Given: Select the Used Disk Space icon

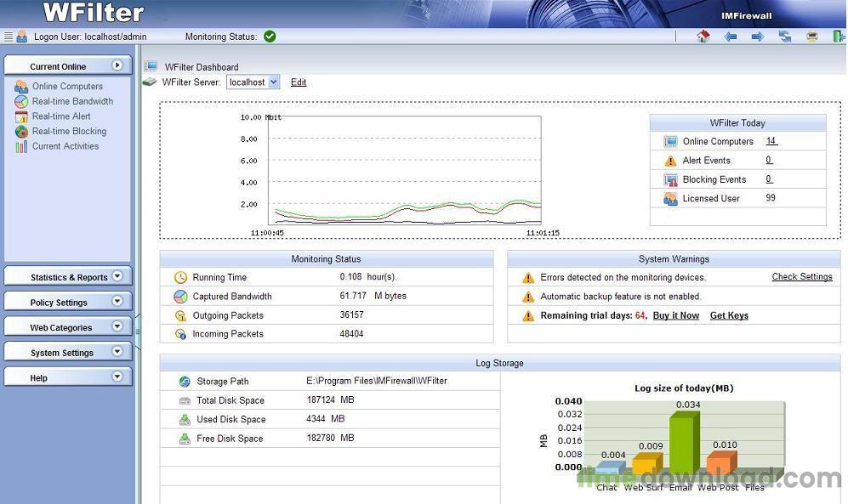Looking at the screenshot, I should (185, 420).
